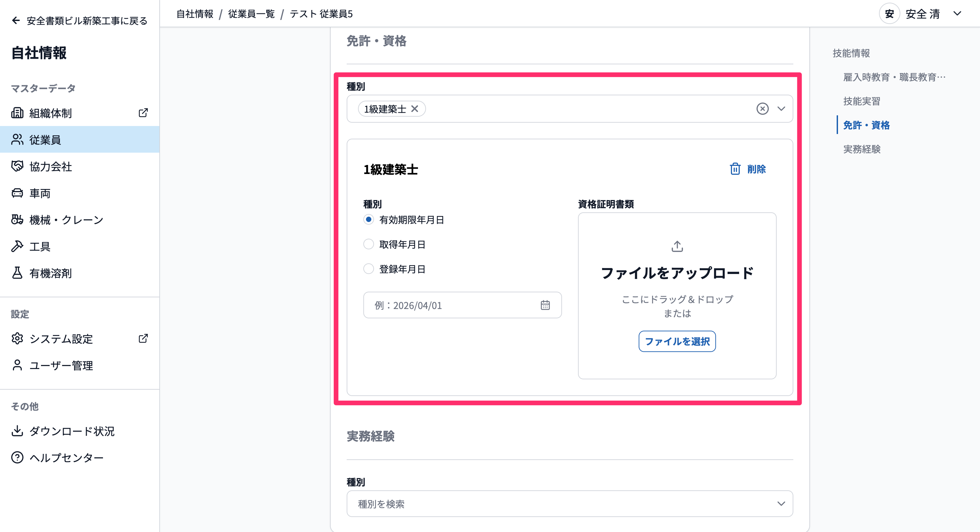Viewport: 980px width, 532px height.
Task: Jump to 雇入時教育・職長教育 section
Action: click(x=894, y=77)
